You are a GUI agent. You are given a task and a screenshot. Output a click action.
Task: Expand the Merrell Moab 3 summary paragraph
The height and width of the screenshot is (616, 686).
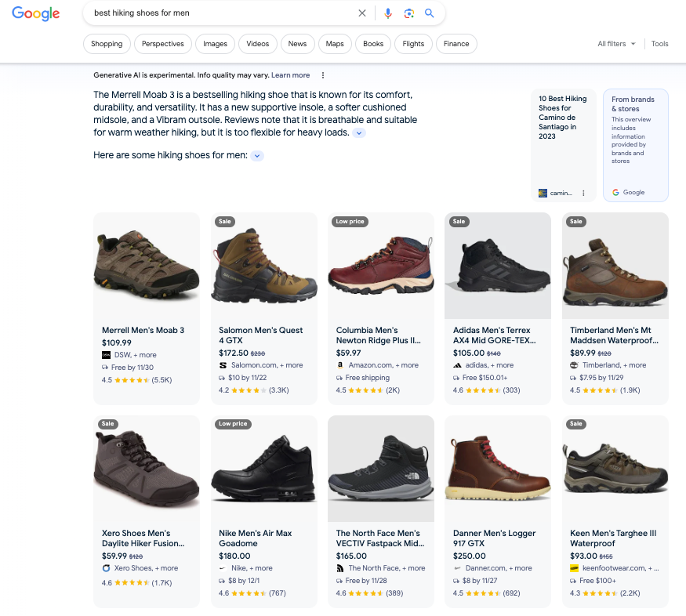[x=359, y=133]
